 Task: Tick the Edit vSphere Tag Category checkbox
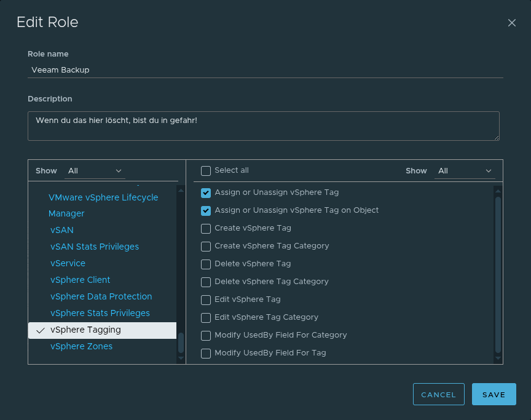click(206, 318)
